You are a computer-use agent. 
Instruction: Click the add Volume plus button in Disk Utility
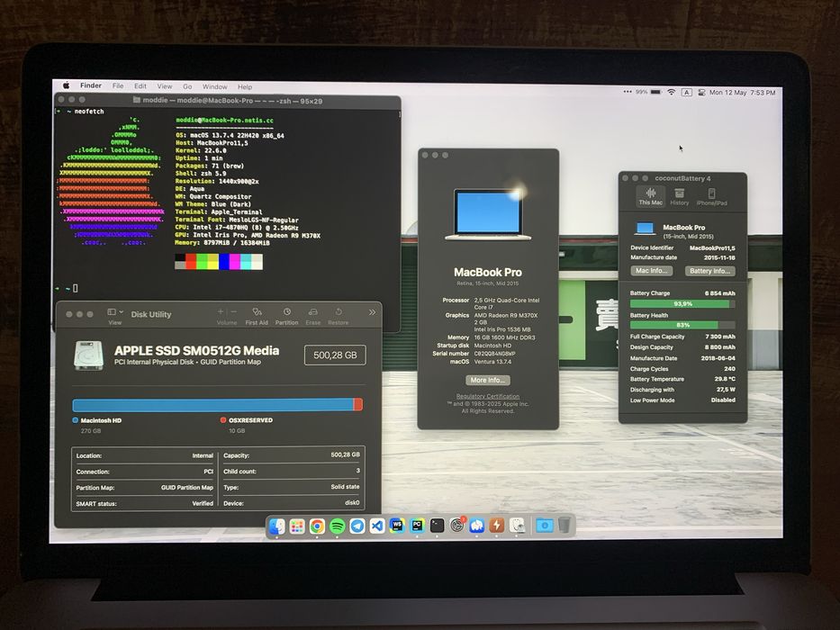click(x=221, y=311)
